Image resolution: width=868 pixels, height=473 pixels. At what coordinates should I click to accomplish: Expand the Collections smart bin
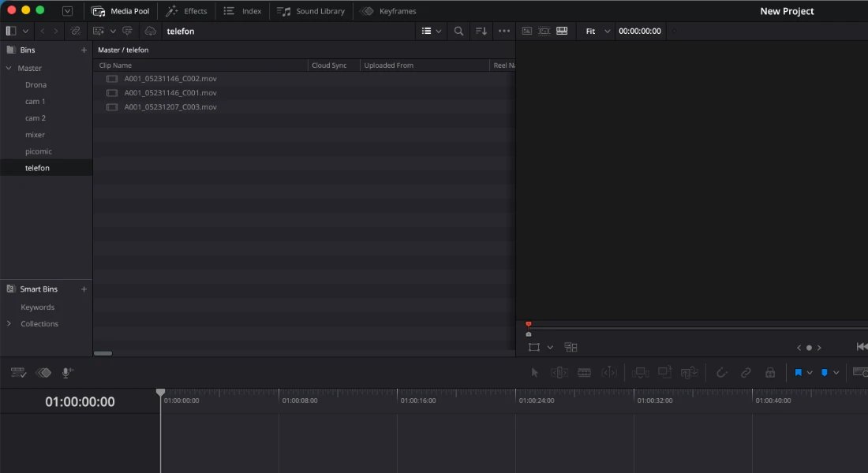pyautogui.click(x=9, y=324)
